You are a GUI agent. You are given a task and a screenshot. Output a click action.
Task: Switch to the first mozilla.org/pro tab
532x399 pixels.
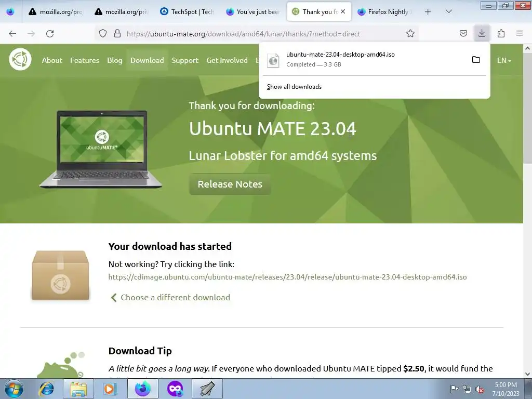[56, 12]
